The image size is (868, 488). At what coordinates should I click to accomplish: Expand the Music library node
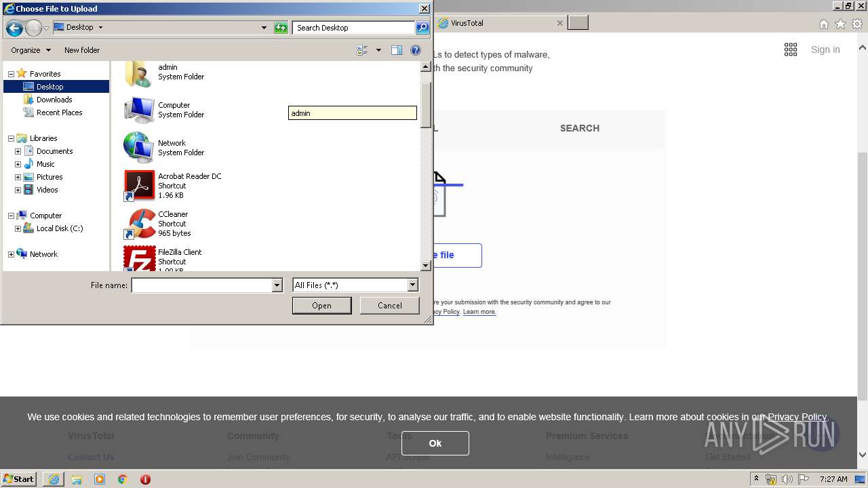pyautogui.click(x=18, y=164)
